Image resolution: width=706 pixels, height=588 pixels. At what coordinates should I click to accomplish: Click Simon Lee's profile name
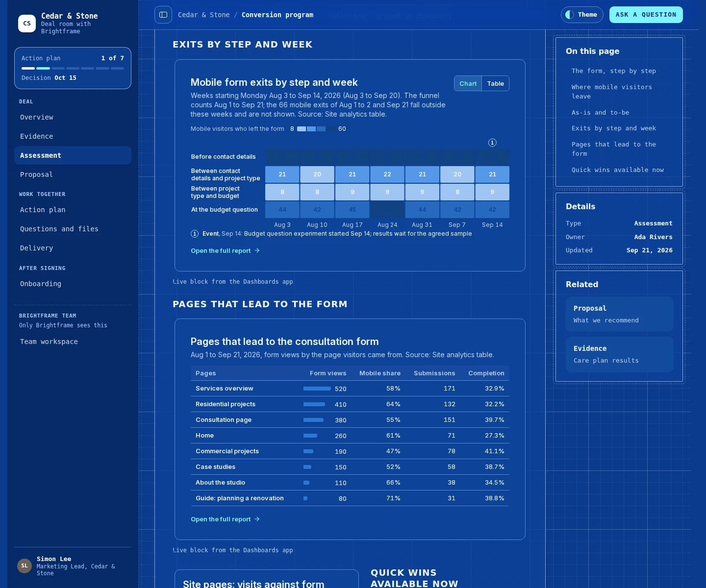click(x=54, y=559)
